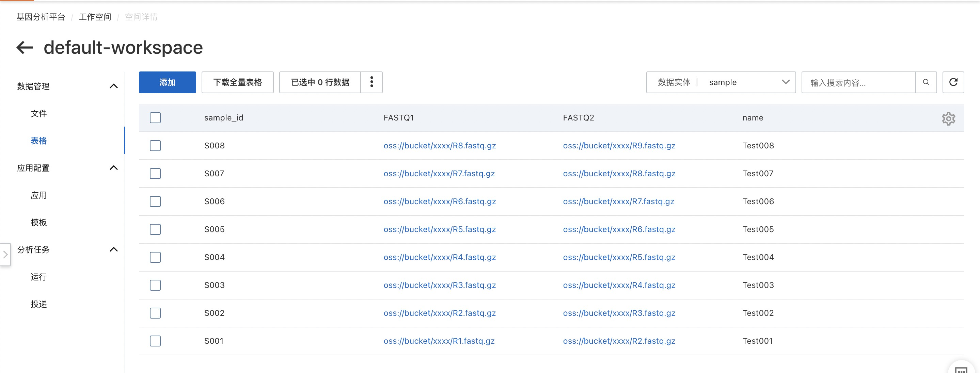This screenshot has height=373, width=980.
Task: Check the S002 row checkbox
Action: 155,313
